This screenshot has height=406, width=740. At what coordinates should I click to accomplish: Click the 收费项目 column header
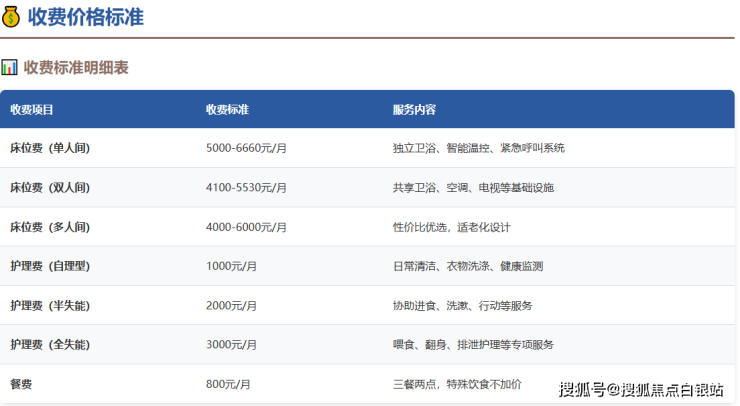(32, 109)
